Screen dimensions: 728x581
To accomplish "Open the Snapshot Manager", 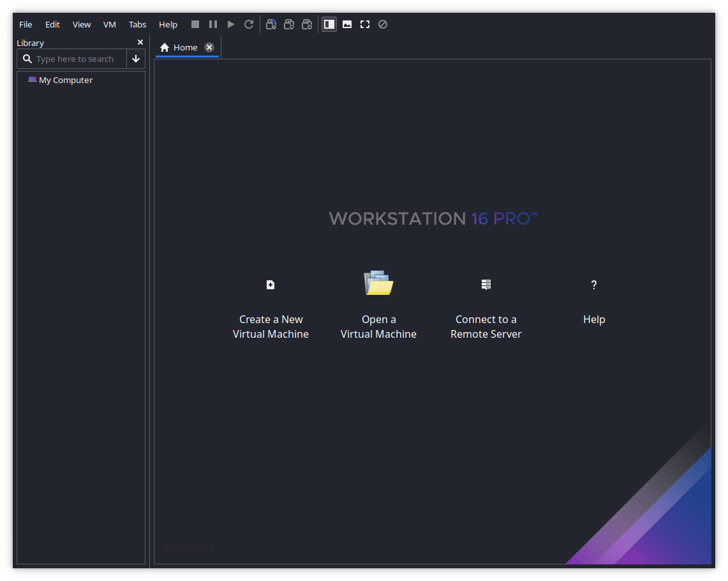I will point(307,24).
